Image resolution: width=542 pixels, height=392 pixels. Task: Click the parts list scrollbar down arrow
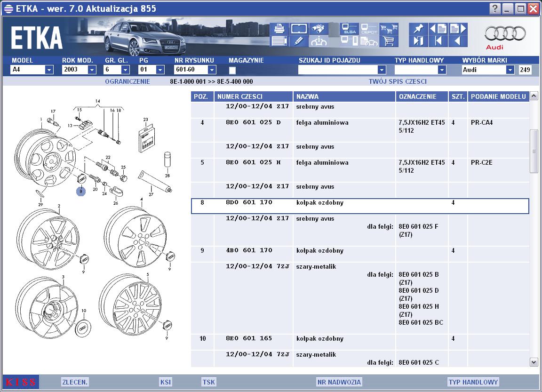pyautogui.click(x=534, y=362)
